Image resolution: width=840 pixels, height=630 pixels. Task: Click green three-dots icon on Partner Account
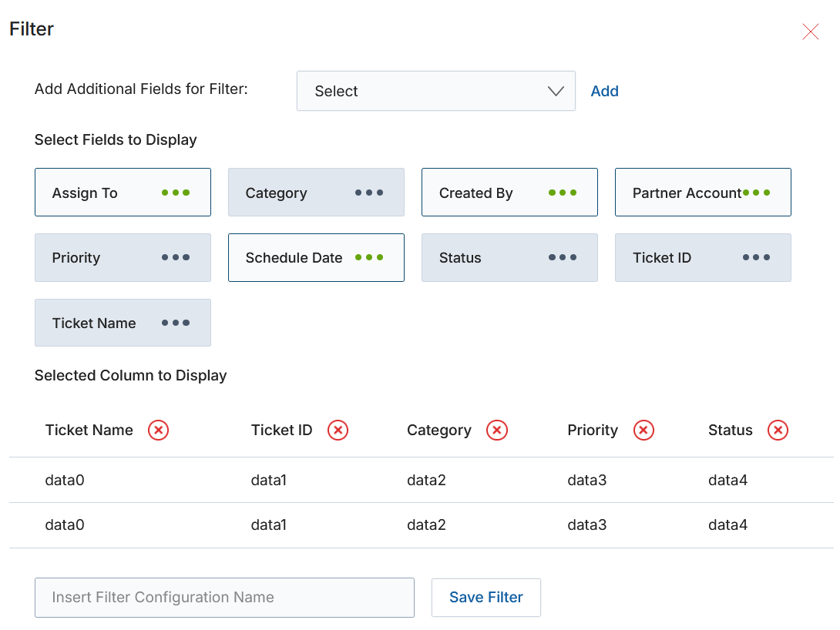757,193
